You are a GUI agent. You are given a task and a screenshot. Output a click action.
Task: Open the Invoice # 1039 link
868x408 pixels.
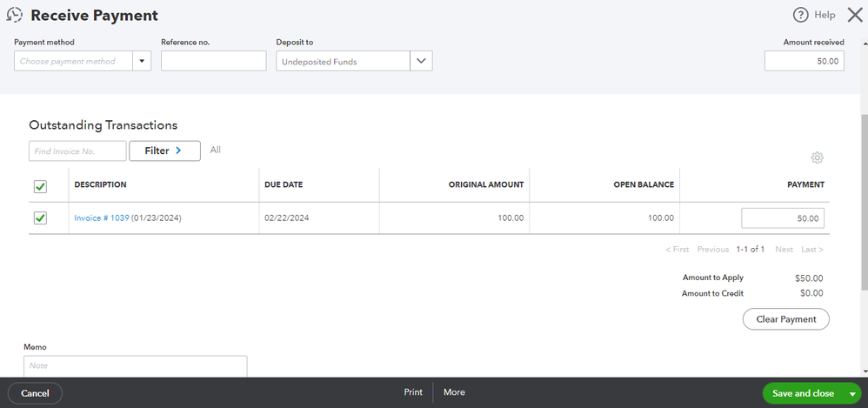tap(102, 217)
